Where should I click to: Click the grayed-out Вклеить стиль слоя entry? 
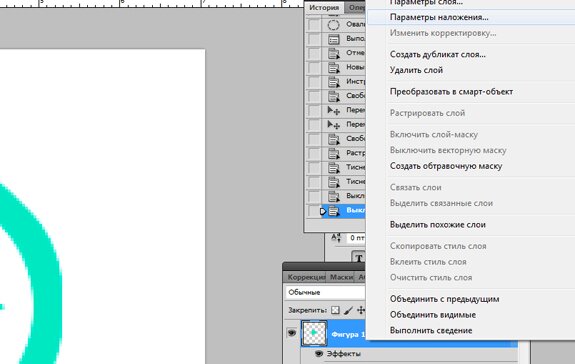[428, 262]
